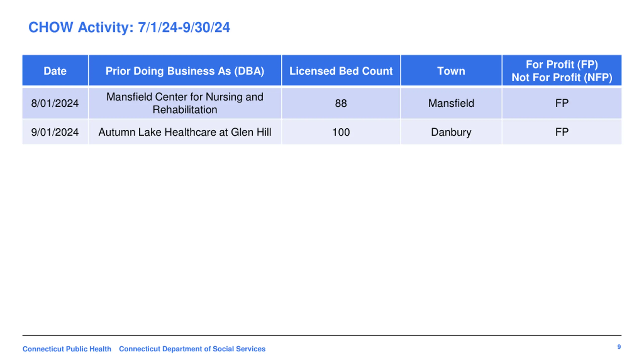The image size is (644, 362).
Task: Select the Danbury town cell
Action: click(451, 132)
